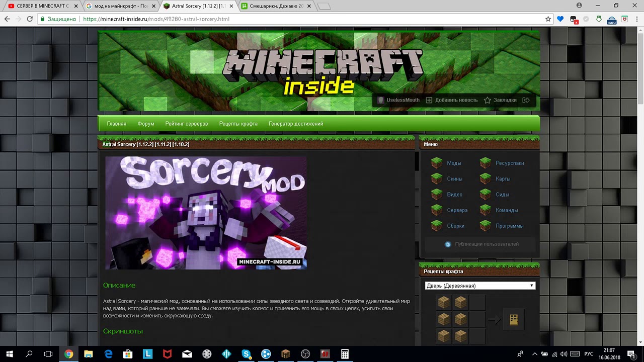This screenshot has width=644, height=362.
Task: Bookmark this page with the star icon
Action: (548, 19)
